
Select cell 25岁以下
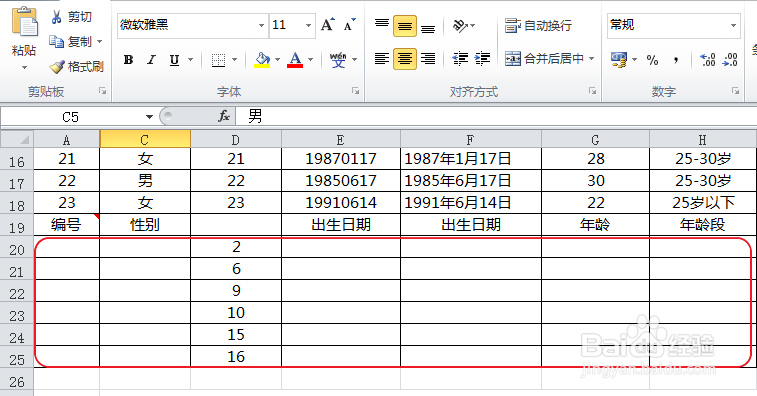(x=703, y=203)
